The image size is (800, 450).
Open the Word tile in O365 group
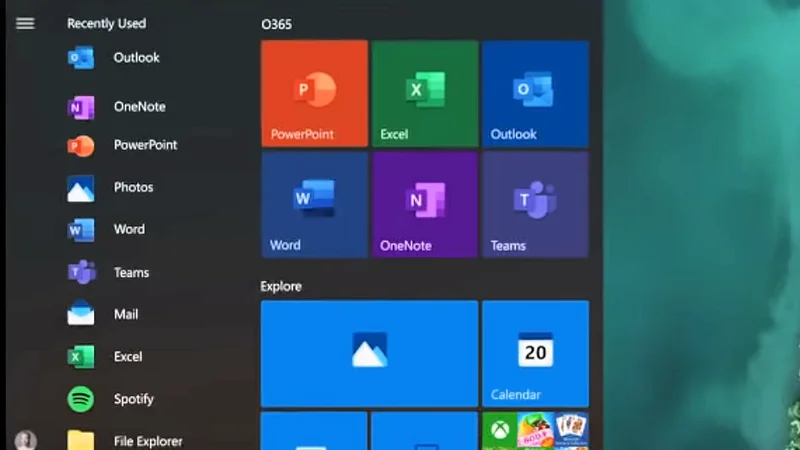coord(314,205)
